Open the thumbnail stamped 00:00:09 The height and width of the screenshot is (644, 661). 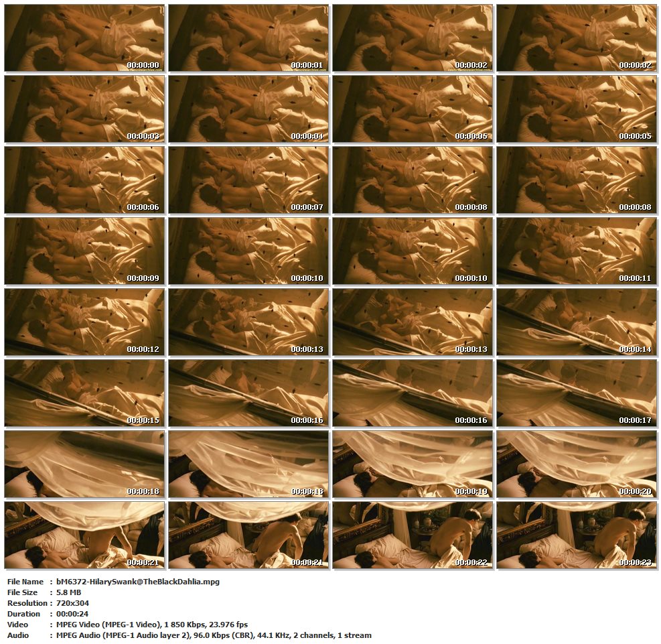84,251
